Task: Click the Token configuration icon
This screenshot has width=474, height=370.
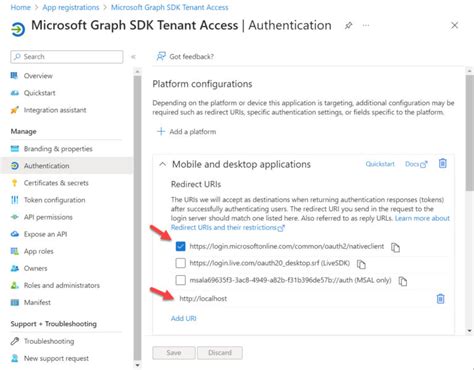Action: [15, 200]
